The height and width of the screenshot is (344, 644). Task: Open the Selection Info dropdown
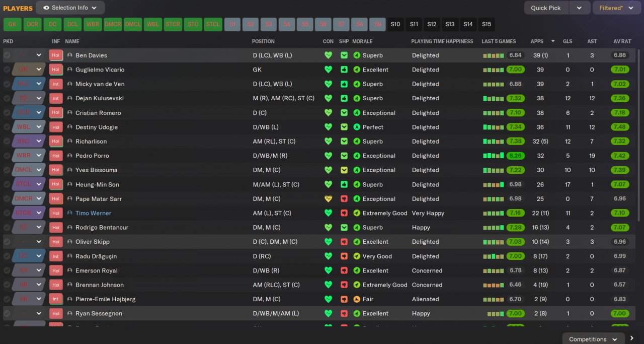click(x=70, y=8)
